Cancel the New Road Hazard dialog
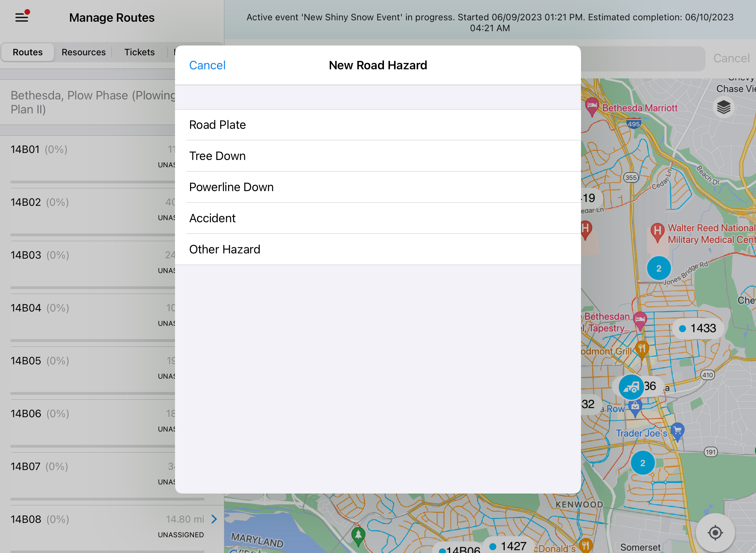Viewport: 756px width, 553px height. pos(207,65)
